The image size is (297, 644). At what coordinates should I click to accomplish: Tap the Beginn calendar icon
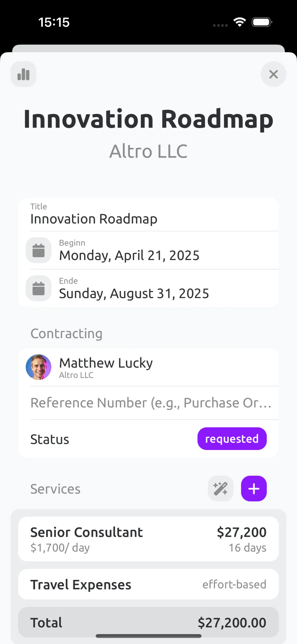pyautogui.click(x=38, y=250)
